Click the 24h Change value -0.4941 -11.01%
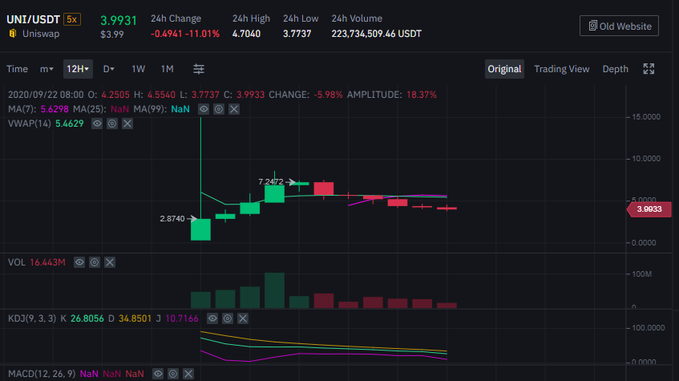Image resolution: width=679 pixels, height=381 pixels. [185, 34]
